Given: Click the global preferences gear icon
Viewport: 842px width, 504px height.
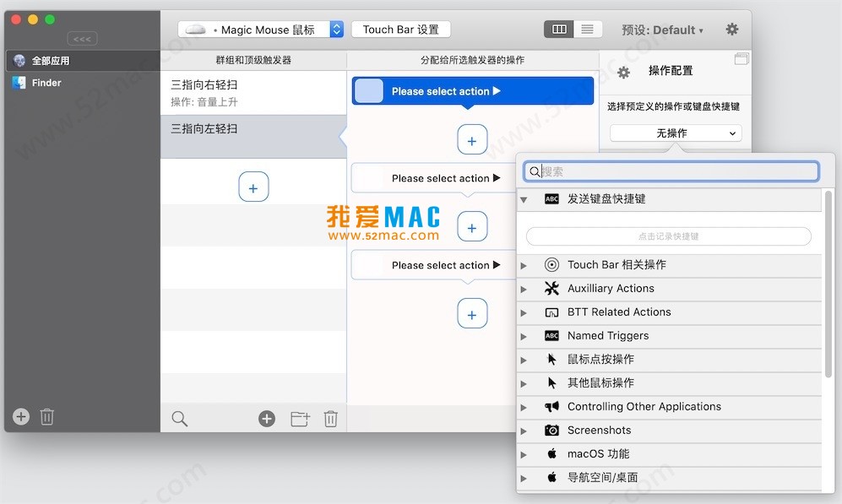Looking at the screenshot, I should pos(731,29).
